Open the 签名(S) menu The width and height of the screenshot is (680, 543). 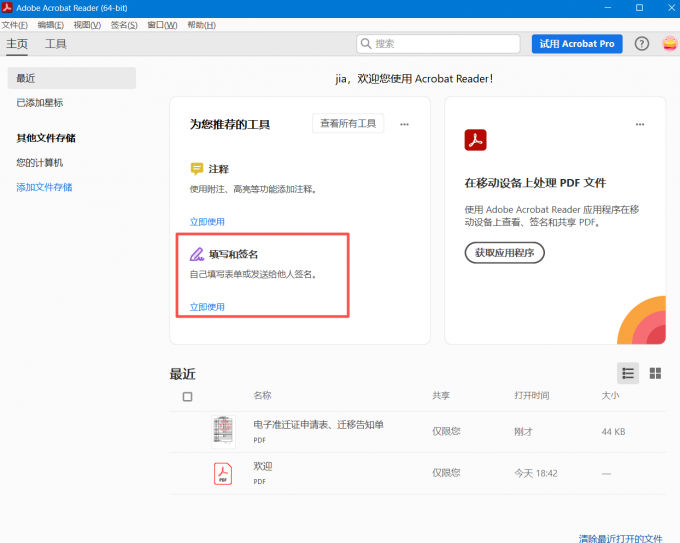[x=125, y=25]
